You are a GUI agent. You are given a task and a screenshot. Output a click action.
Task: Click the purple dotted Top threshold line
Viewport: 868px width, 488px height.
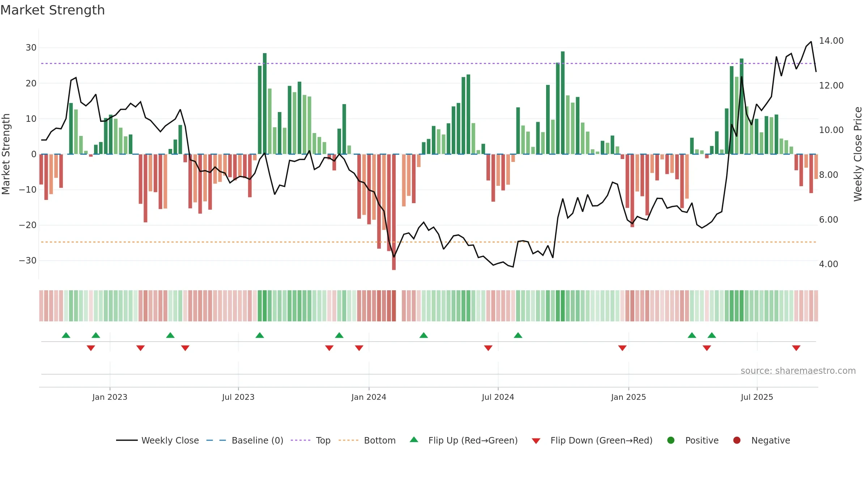click(429, 64)
